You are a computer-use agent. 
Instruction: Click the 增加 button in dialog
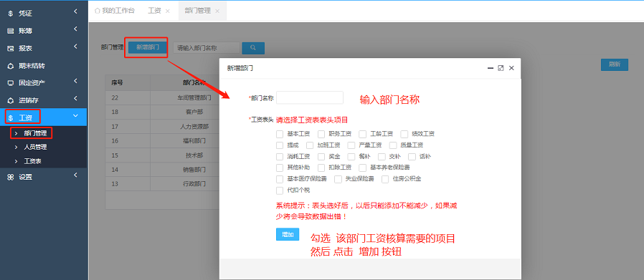click(288, 234)
